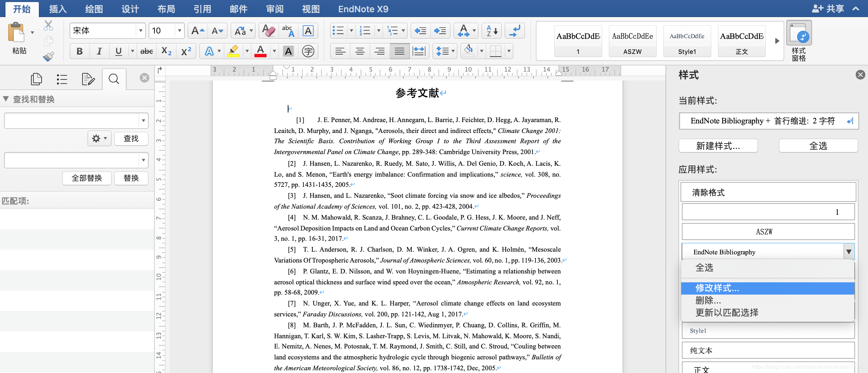This screenshot has width=868, height=373.
Task: Apply the yellow text highlight color
Action: (x=233, y=51)
